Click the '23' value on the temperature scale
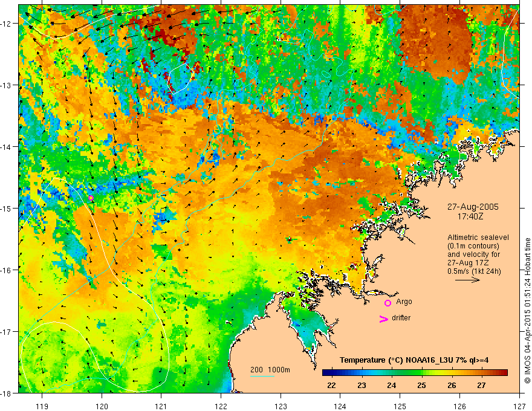Image resolution: width=532 pixels, height=411 pixels. pyautogui.click(x=362, y=385)
